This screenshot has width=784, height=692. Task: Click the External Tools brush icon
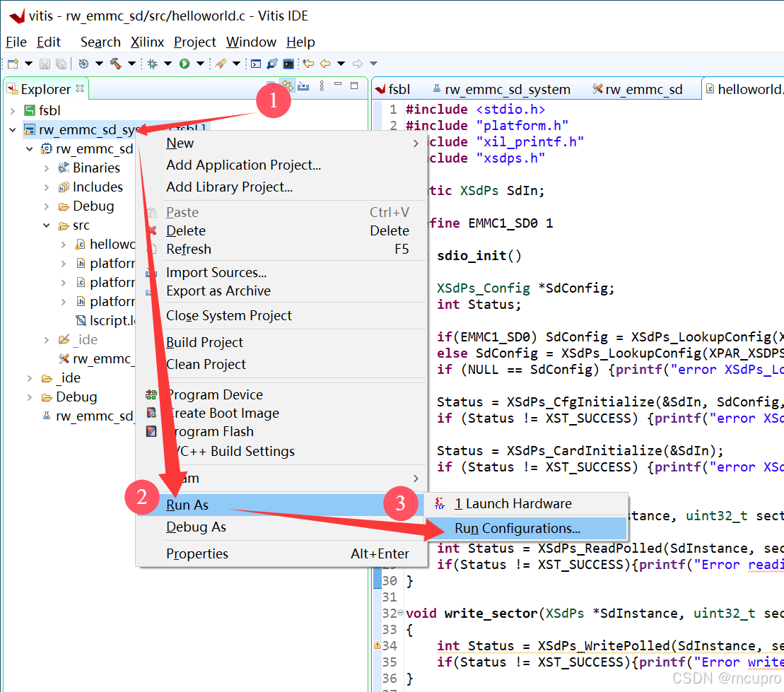221,64
